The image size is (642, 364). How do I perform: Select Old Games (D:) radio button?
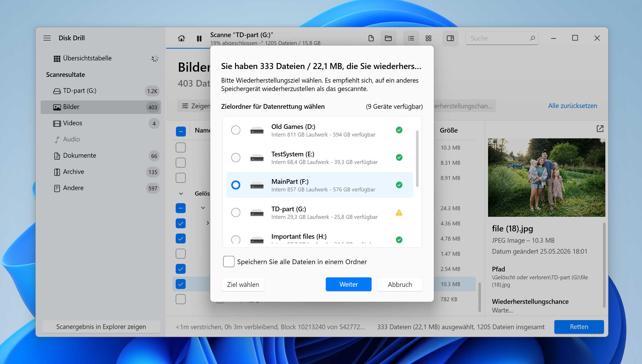tap(236, 130)
